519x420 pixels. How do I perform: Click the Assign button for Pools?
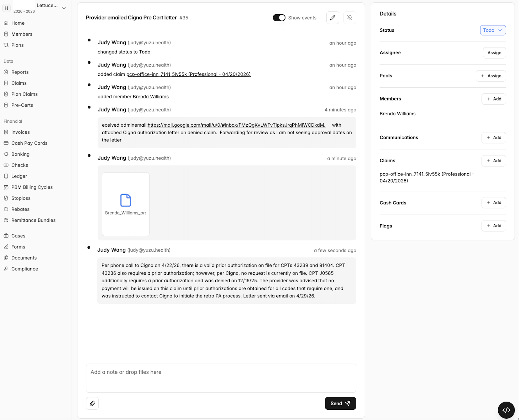(x=491, y=76)
